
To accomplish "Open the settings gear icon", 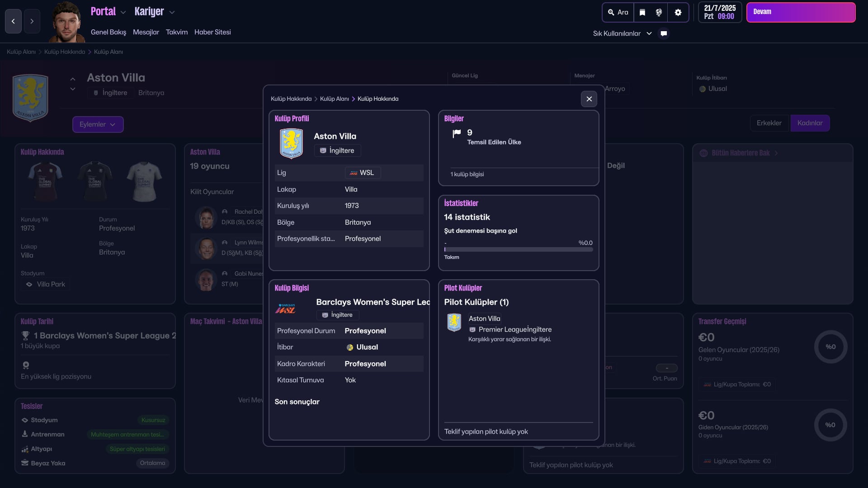I will coord(678,13).
